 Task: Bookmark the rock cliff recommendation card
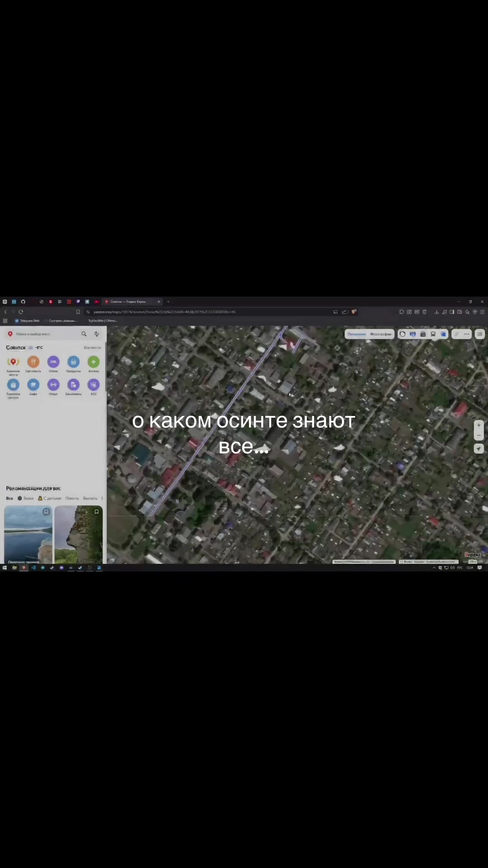(96, 512)
